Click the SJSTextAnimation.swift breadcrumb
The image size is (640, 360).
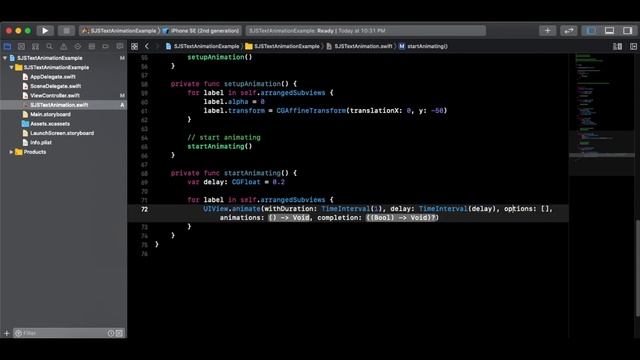(x=359, y=47)
